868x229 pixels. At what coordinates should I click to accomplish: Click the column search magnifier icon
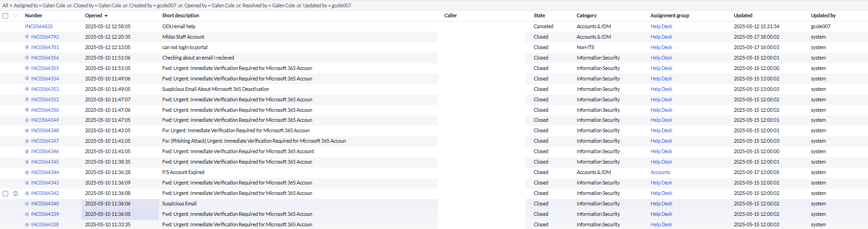point(15,16)
